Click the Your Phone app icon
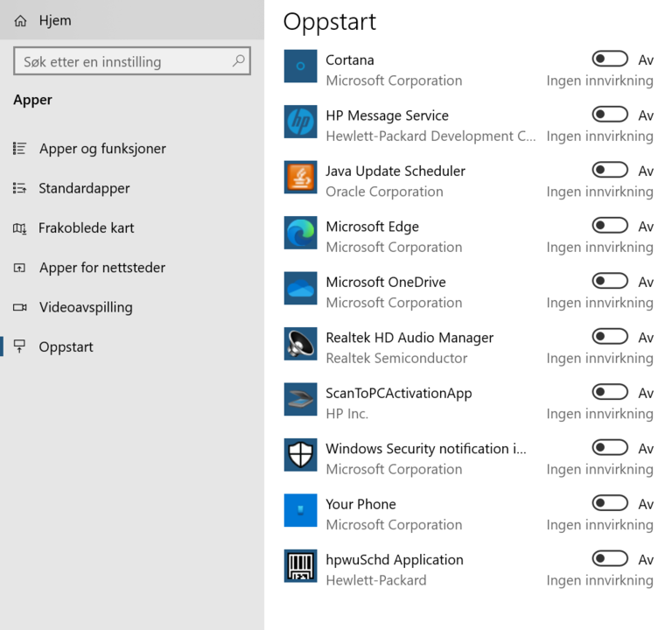This screenshot has width=672, height=630. pyautogui.click(x=300, y=510)
